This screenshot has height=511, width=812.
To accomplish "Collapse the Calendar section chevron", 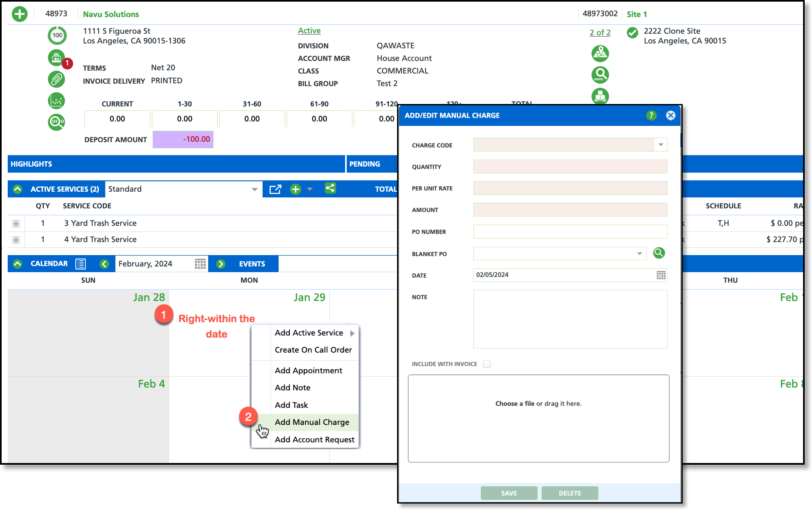I will 17,264.
